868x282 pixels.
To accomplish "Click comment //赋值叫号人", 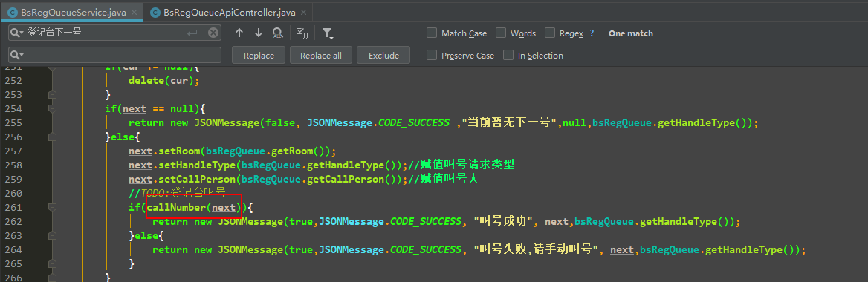I will [444, 179].
